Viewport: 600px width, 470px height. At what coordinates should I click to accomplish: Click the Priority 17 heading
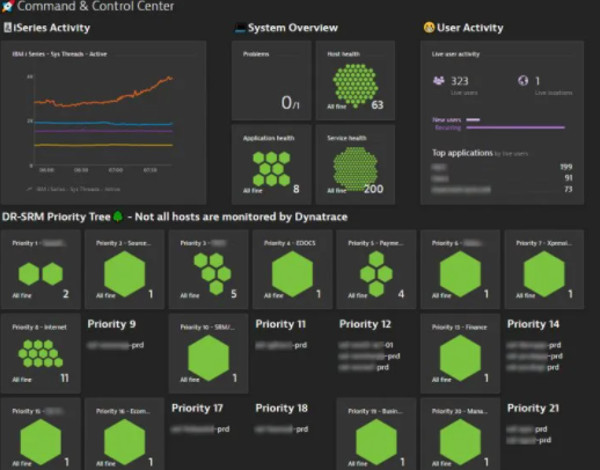coord(197,408)
